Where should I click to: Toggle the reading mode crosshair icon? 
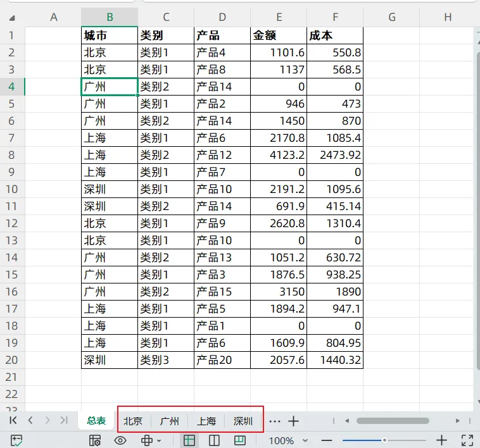147,440
